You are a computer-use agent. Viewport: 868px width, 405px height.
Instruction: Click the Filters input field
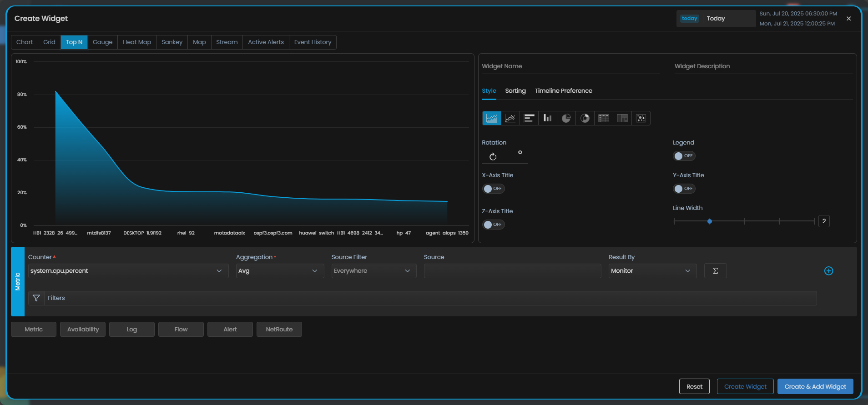click(x=430, y=298)
